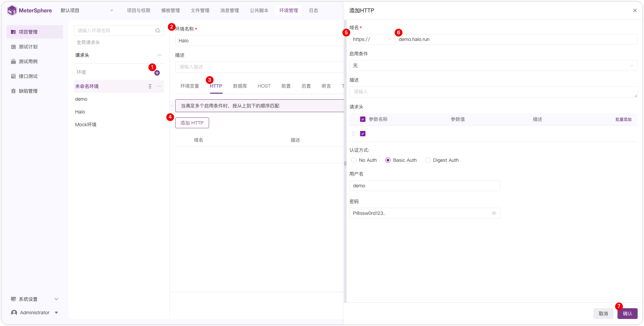Open the Administrator user dropdown arrow
Screen dimensions: 644x326
(x=56, y=313)
